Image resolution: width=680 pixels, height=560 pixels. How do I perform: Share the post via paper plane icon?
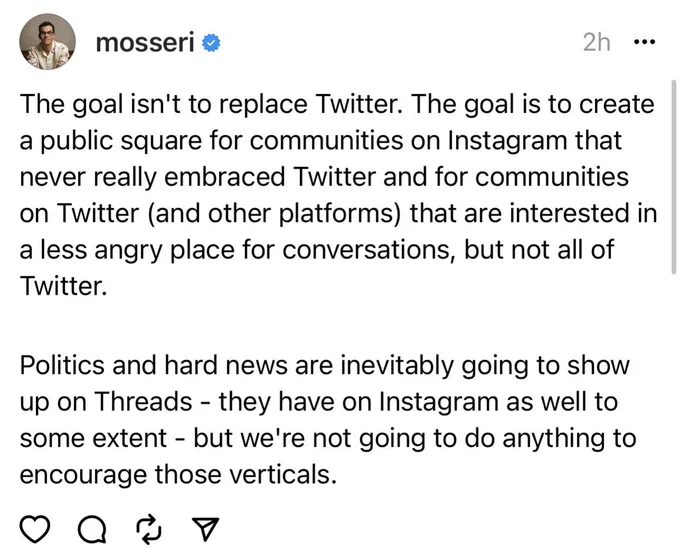pos(205,529)
